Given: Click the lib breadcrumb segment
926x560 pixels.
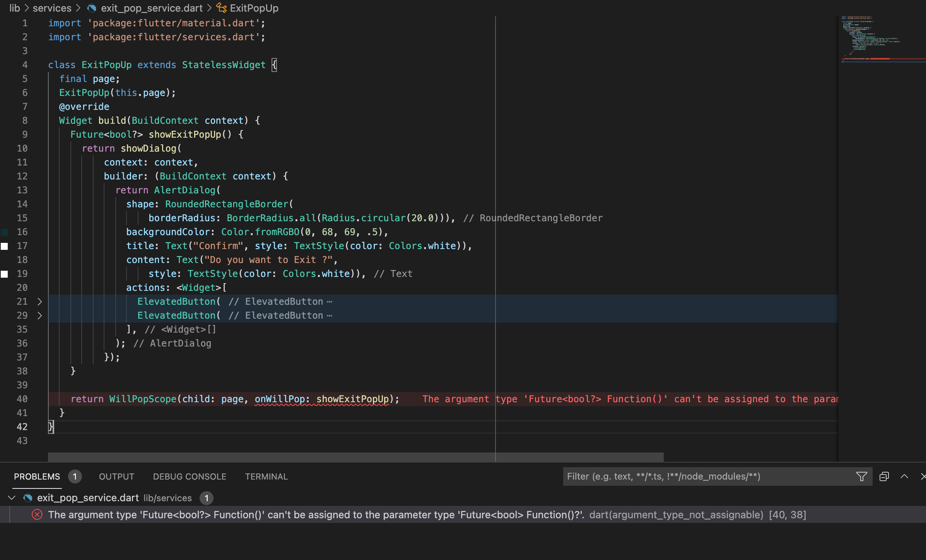Looking at the screenshot, I should click(x=15, y=8).
